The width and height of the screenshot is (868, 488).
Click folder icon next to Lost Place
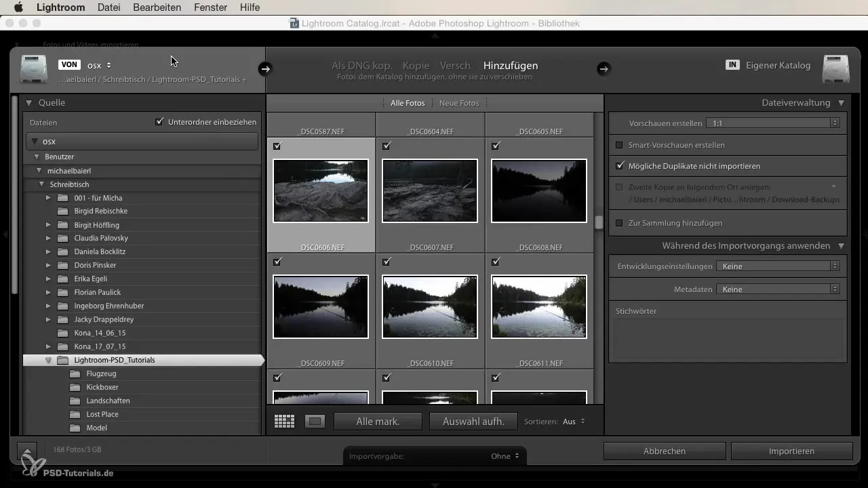[x=75, y=414]
